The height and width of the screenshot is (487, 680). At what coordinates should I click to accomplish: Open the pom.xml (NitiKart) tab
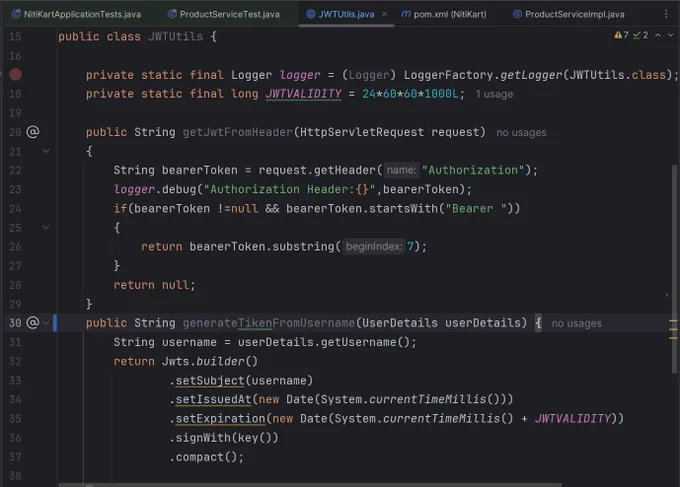[x=444, y=14]
